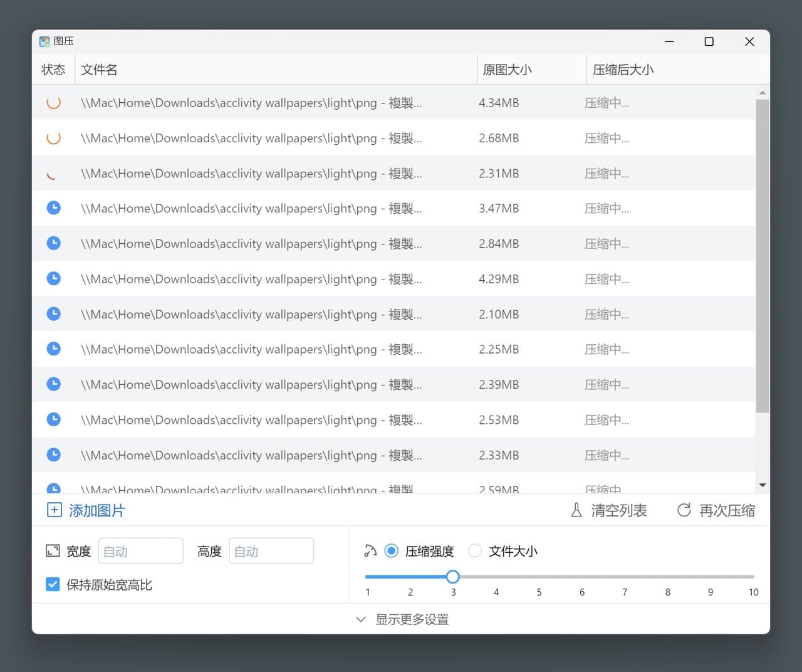802x672 pixels.
Task: Click the resize icon beside 宽度
Action: coord(53,551)
